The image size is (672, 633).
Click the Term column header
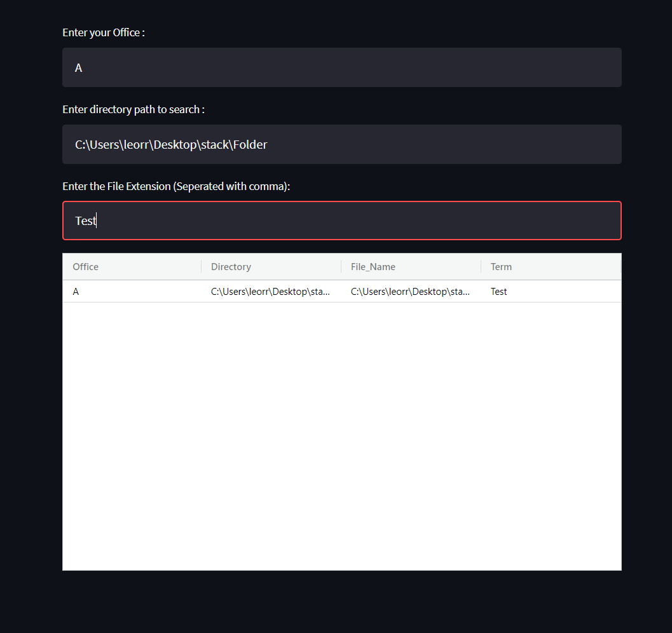(x=551, y=267)
